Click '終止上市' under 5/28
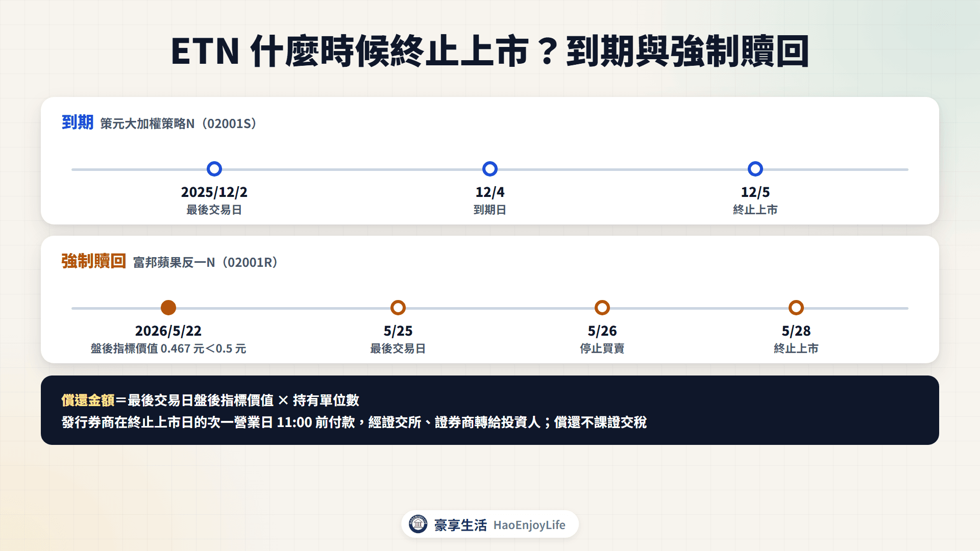 796,348
